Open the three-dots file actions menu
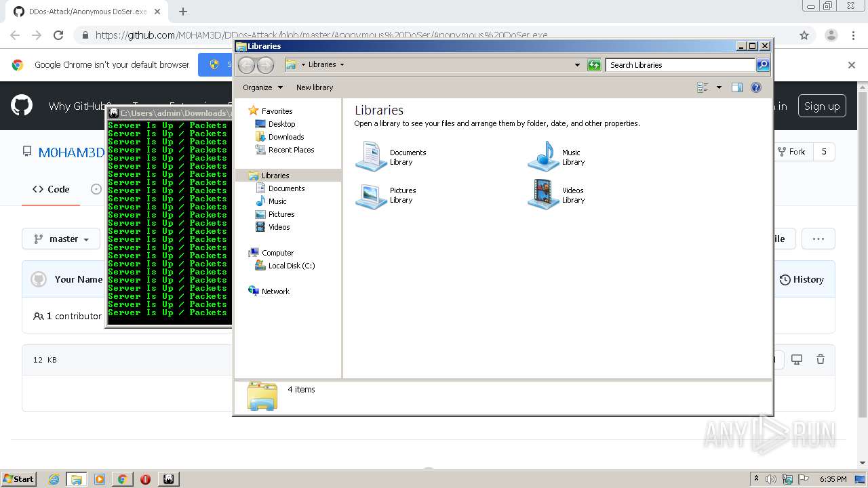 click(x=818, y=239)
